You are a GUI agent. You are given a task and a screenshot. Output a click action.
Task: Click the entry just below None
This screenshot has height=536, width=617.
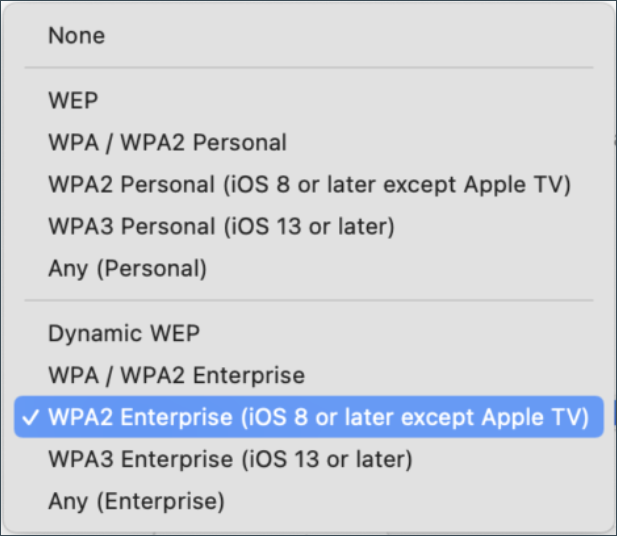pyautogui.click(x=72, y=100)
